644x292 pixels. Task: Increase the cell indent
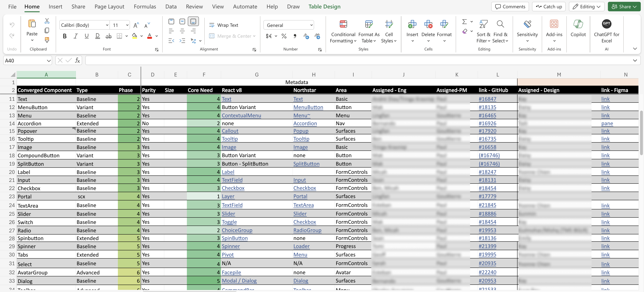click(x=182, y=40)
